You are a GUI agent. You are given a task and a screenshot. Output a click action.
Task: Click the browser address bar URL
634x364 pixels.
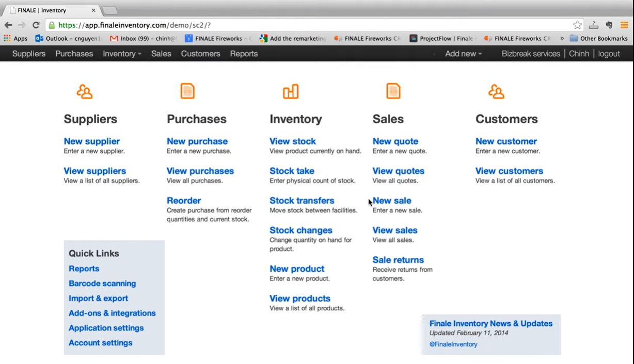(134, 25)
